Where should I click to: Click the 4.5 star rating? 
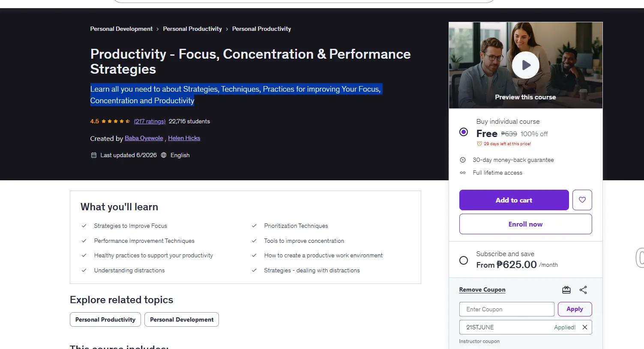(x=110, y=122)
